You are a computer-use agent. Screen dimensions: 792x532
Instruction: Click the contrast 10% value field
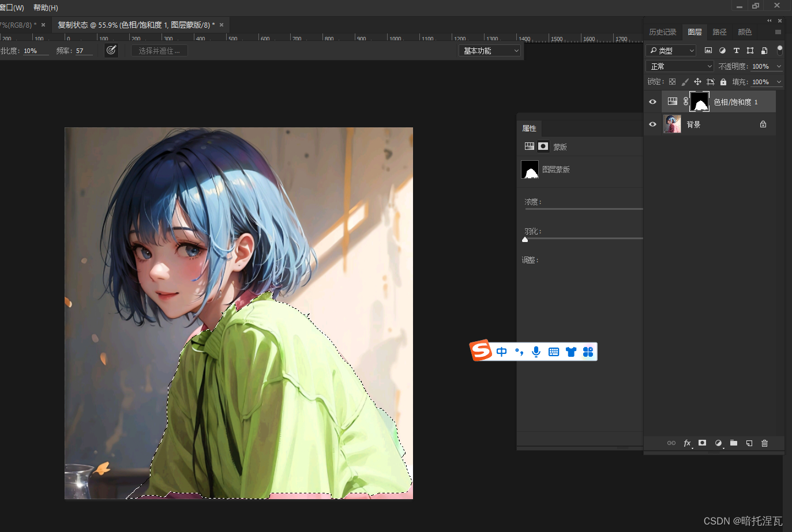click(36, 51)
